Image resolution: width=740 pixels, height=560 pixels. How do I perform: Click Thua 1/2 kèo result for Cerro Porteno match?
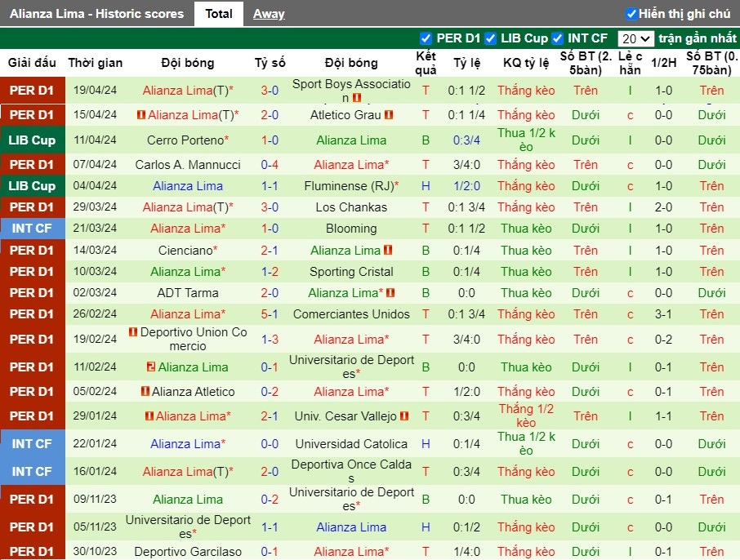[x=526, y=140]
